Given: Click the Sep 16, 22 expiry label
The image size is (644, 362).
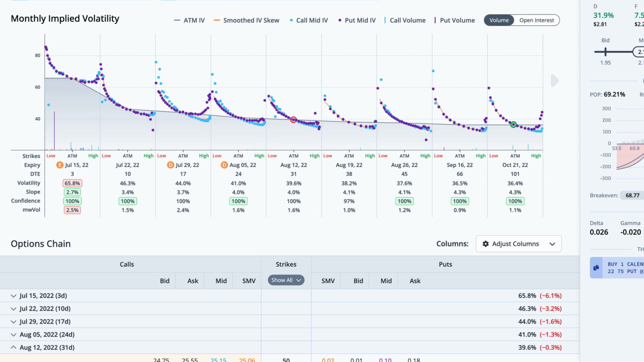Looking at the screenshot, I should pyautogui.click(x=460, y=165).
